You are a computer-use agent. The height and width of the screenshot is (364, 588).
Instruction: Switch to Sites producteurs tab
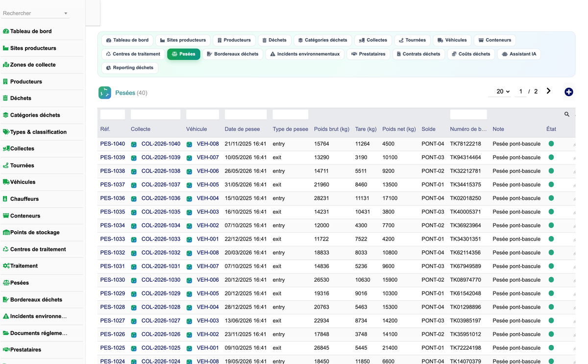point(183,40)
